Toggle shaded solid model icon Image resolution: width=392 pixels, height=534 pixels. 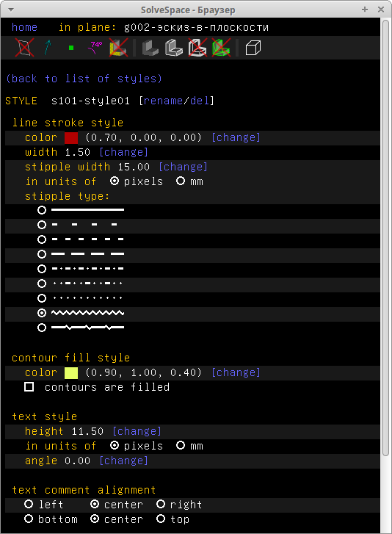150,47
